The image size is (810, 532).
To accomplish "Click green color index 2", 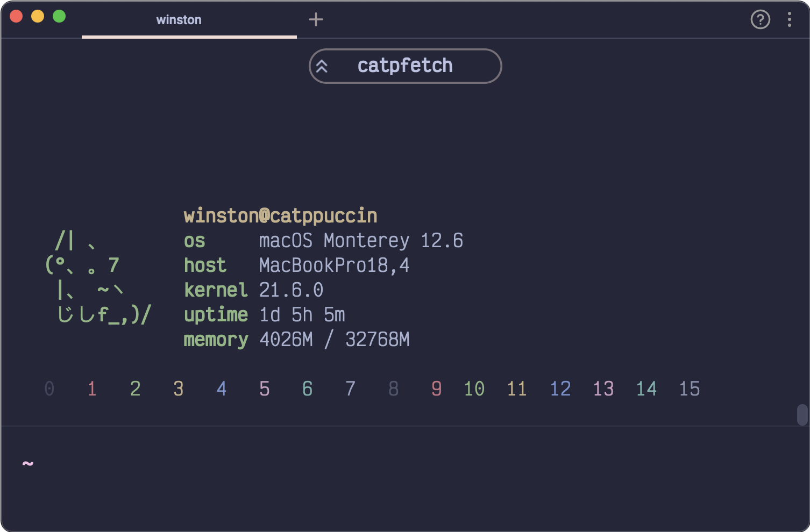I will pos(135,389).
